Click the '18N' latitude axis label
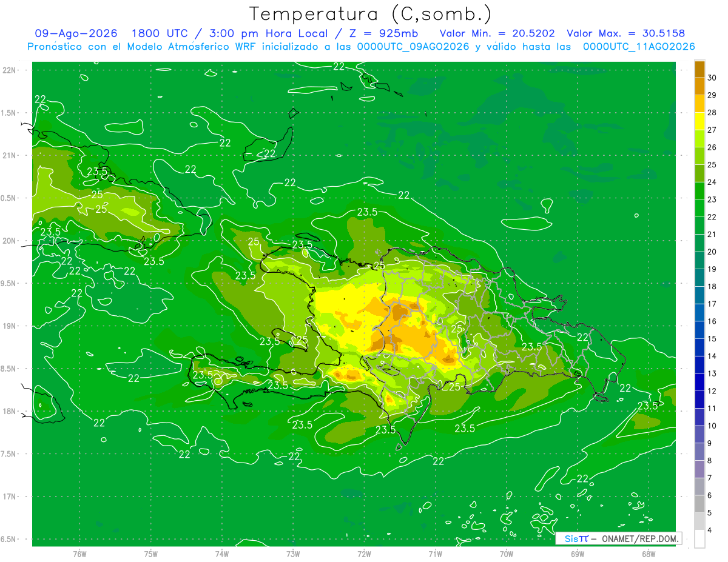This screenshot has width=728, height=562. (10, 411)
